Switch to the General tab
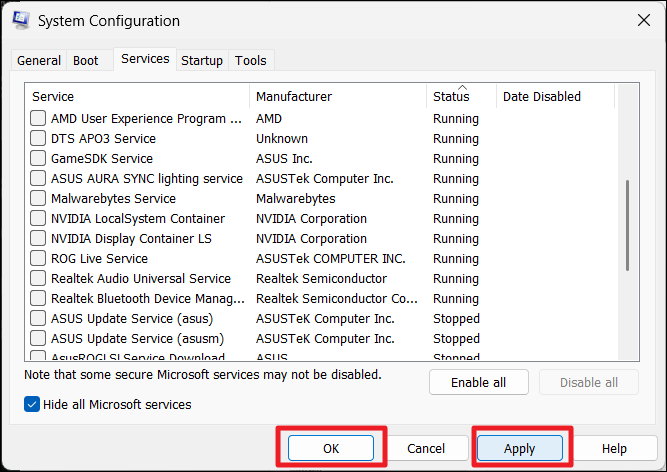Image resolution: width=667 pixels, height=472 pixels. [x=39, y=61]
